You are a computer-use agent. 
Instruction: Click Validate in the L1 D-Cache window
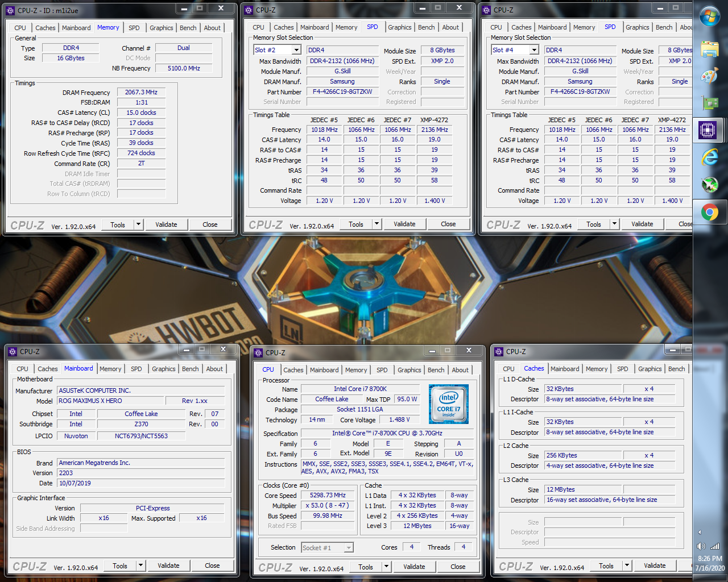tap(655, 566)
